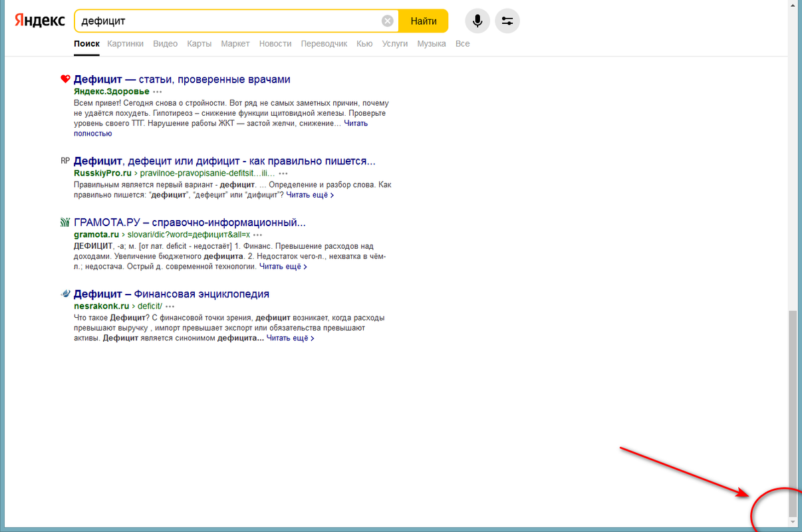The image size is (802, 532).
Task: Expand 'Читать ещё' in the Финансовая энциклопедия snippet
Action: click(291, 338)
